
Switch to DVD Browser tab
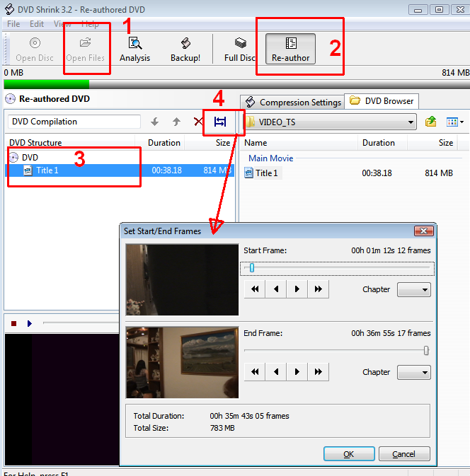coord(382,101)
